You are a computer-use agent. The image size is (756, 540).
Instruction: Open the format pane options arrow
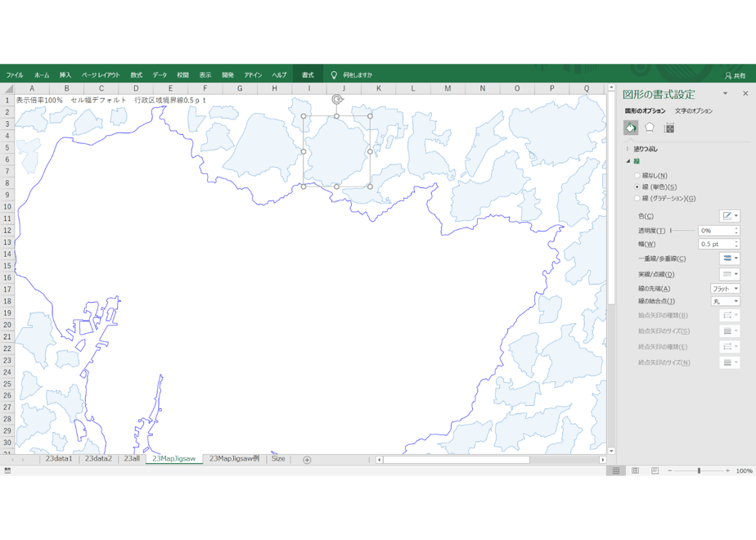coord(725,93)
